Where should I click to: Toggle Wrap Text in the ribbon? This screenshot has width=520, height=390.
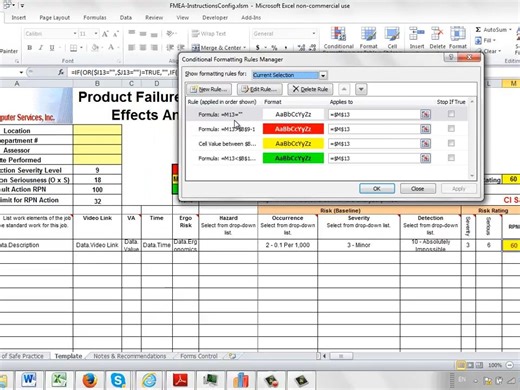coord(209,34)
